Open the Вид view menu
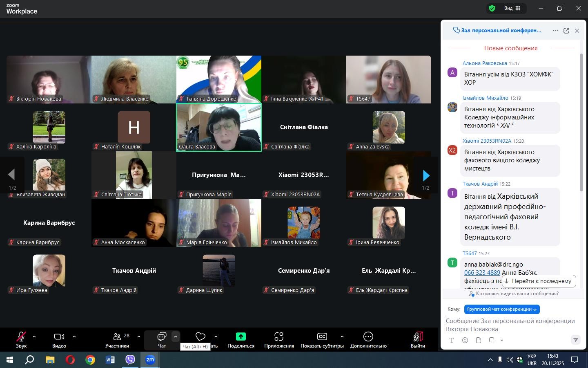588x368 pixels. (x=512, y=8)
